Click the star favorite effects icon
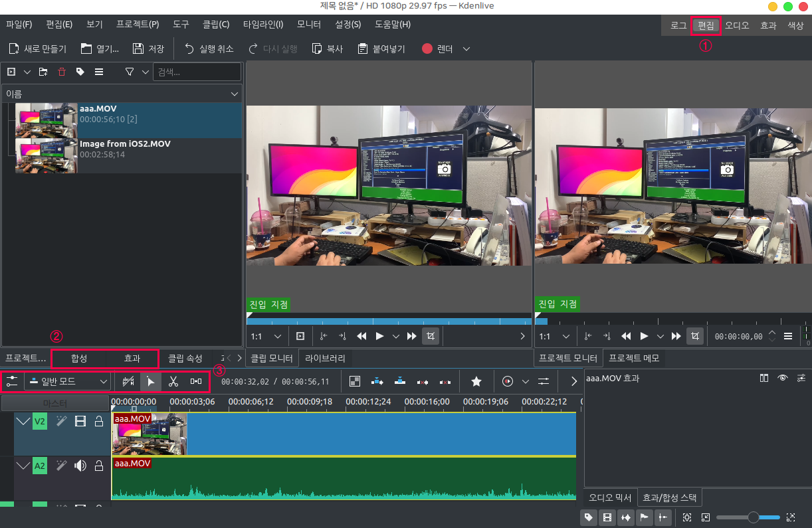 click(476, 381)
